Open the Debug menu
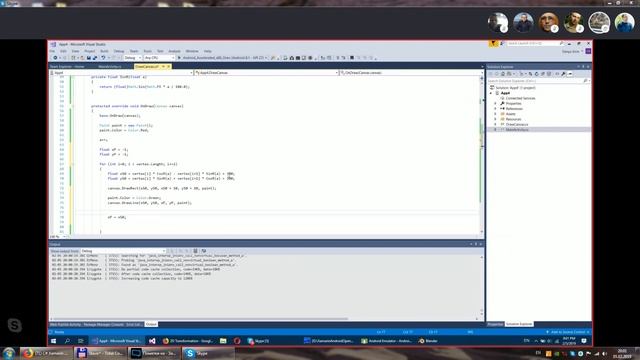The height and width of the screenshot is (360, 640). (x=119, y=51)
